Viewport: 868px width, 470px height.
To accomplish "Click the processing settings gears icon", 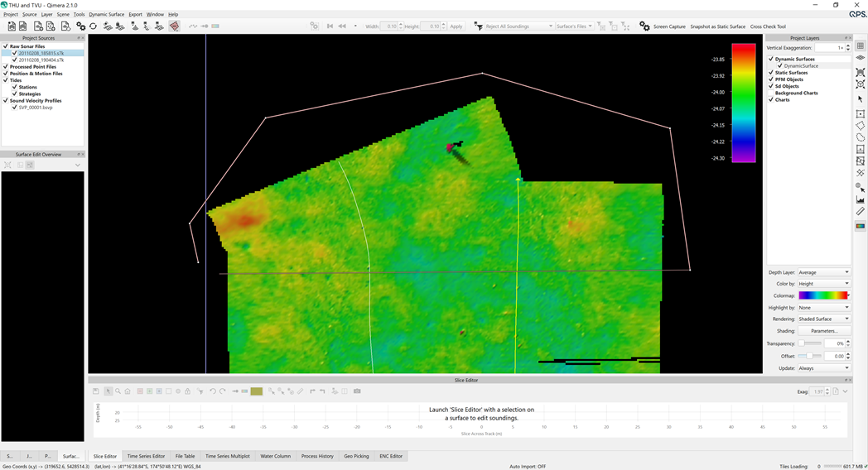I will 80,26.
